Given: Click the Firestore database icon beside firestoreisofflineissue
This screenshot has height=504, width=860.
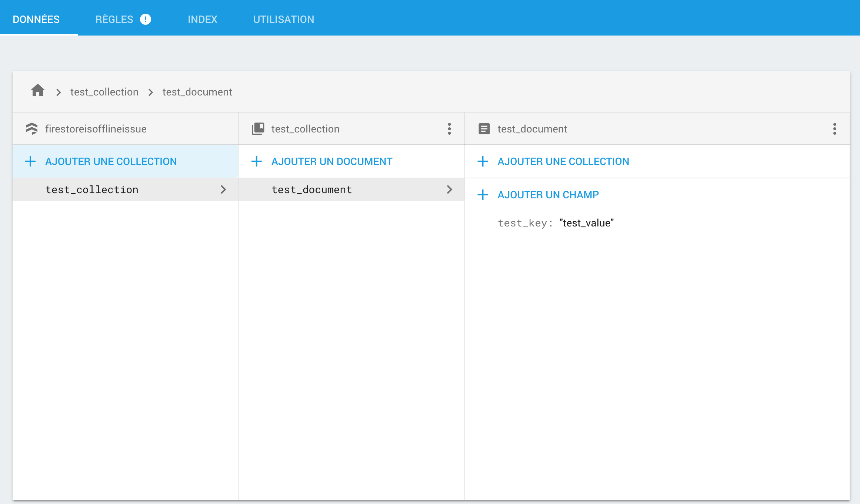Looking at the screenshot, I should coord(32,129).
